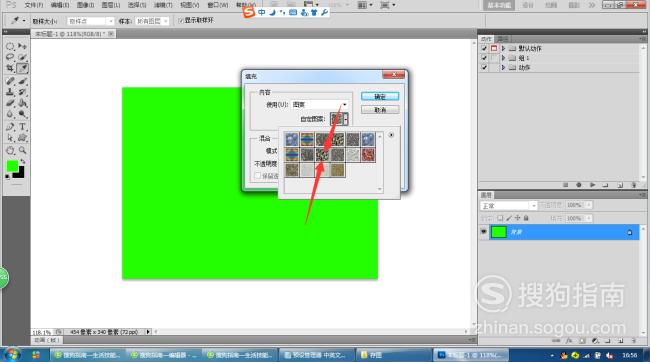This screenshot has width=650, height=362.
Task: Toggle preserve transparency checkbox in Fill dialog
Action: 257,176
